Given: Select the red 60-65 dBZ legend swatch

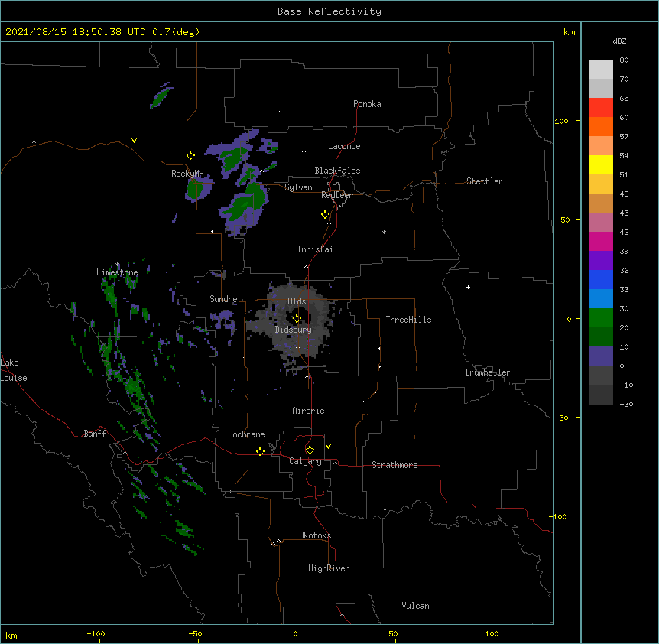Looking at the screenshot, I should pyautogui.click(x=601, y=108).
